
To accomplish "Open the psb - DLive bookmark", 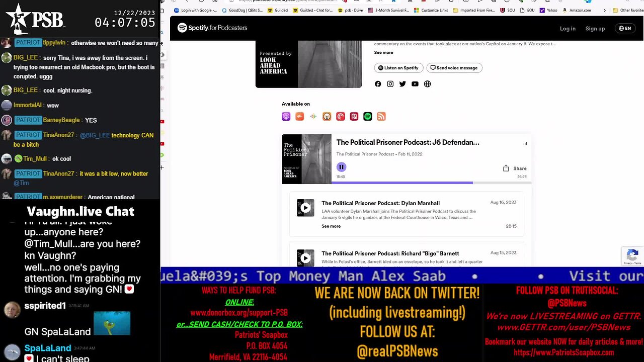I will [x=351, y=10].
